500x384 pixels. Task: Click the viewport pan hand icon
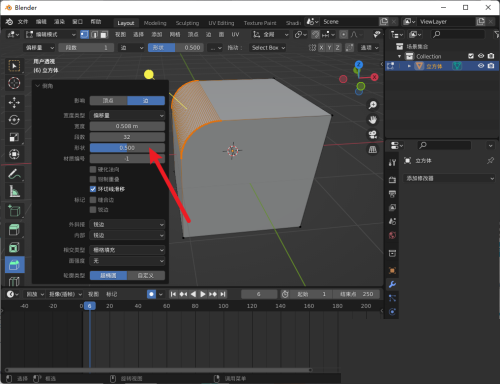click(x=373, y=120)
